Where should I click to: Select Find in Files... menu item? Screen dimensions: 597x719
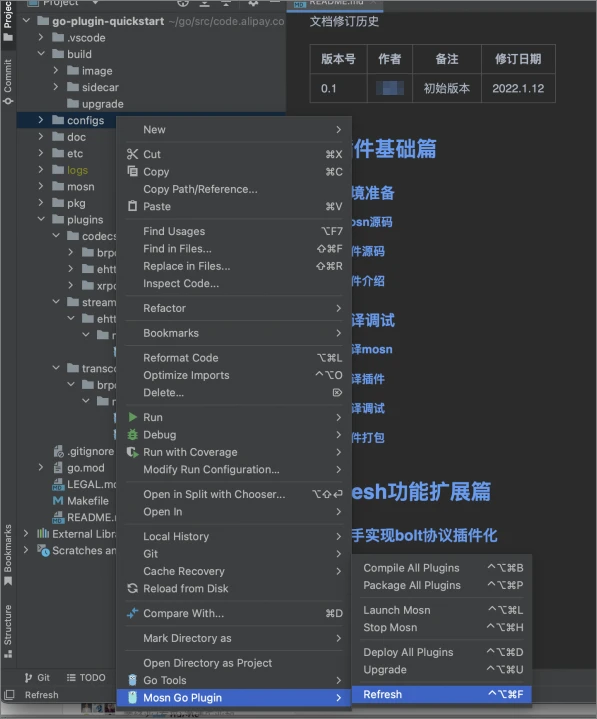point(234,249)
